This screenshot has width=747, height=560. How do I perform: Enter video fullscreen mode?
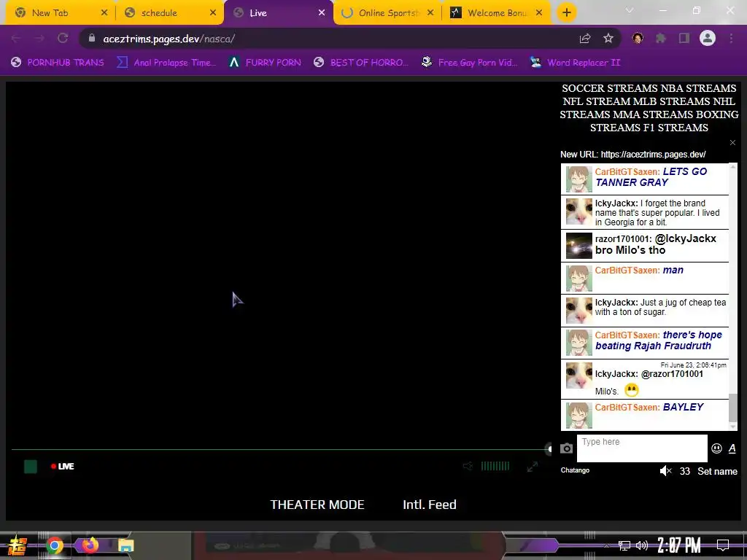[532, 467]
